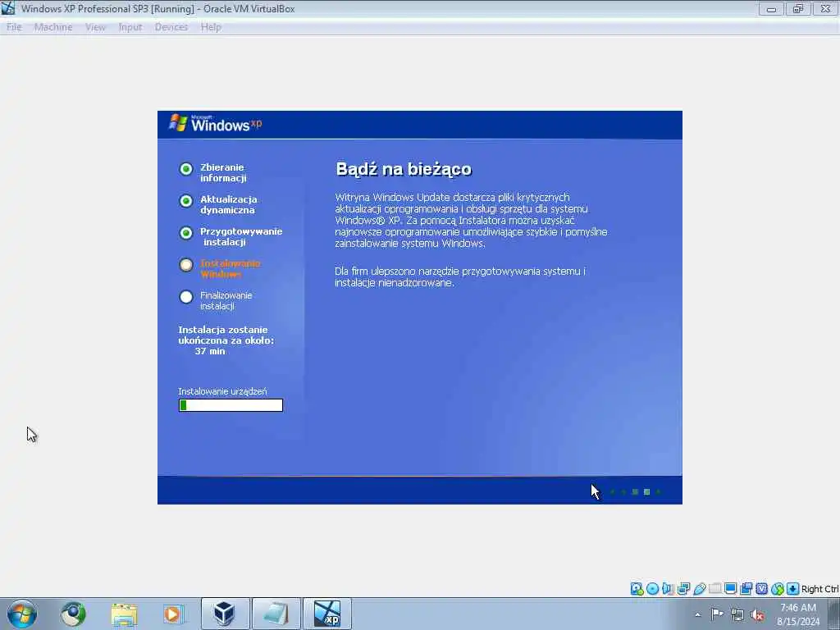Image resolution: width=840 pixels, height=630 pixels.
Task: Open the Devices menu
Action: point(171,27)
